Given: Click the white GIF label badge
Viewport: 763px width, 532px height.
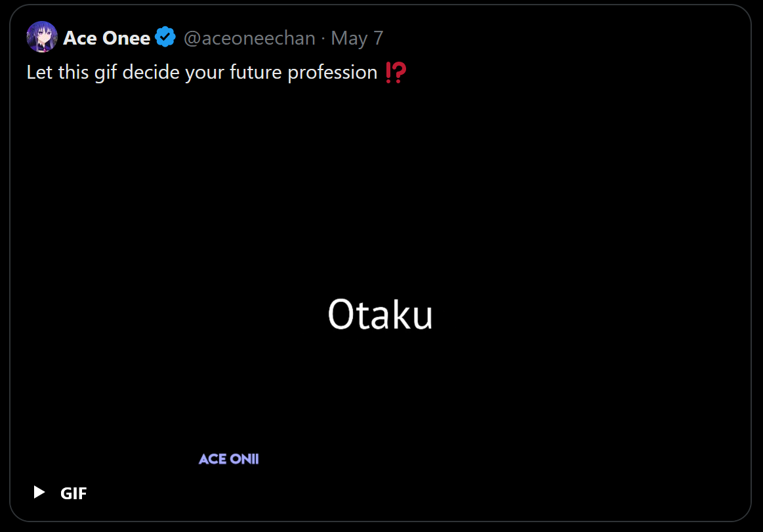Looking at the screenshot, I should 73,493.
